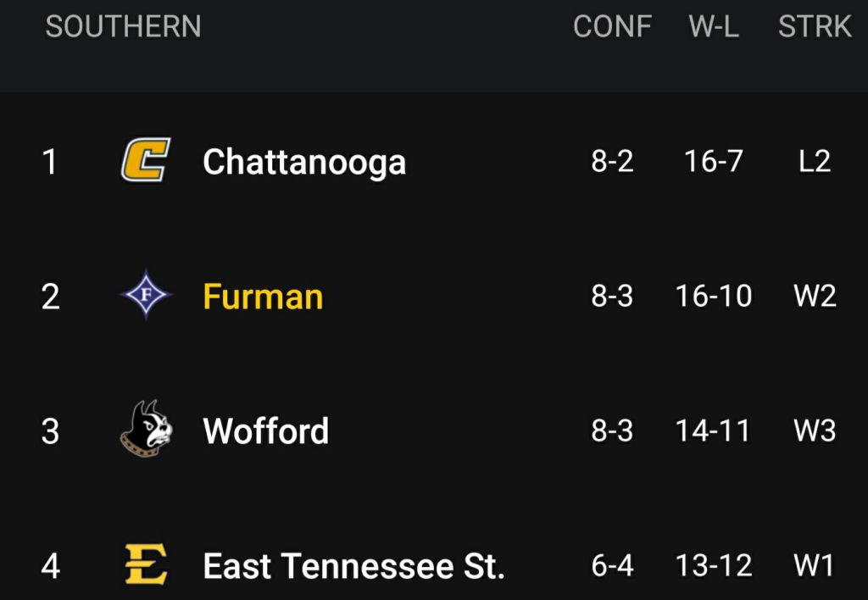Click Chattanooga's L2 streak value
This screenshot has width=868, height=600.
click(x=815, y=161)
